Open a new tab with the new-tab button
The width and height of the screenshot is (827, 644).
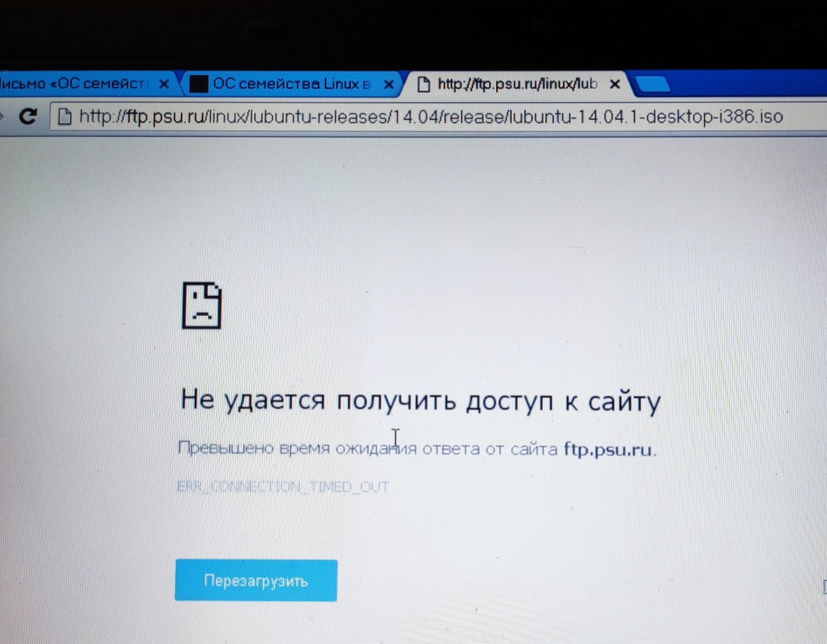point(652,84)
